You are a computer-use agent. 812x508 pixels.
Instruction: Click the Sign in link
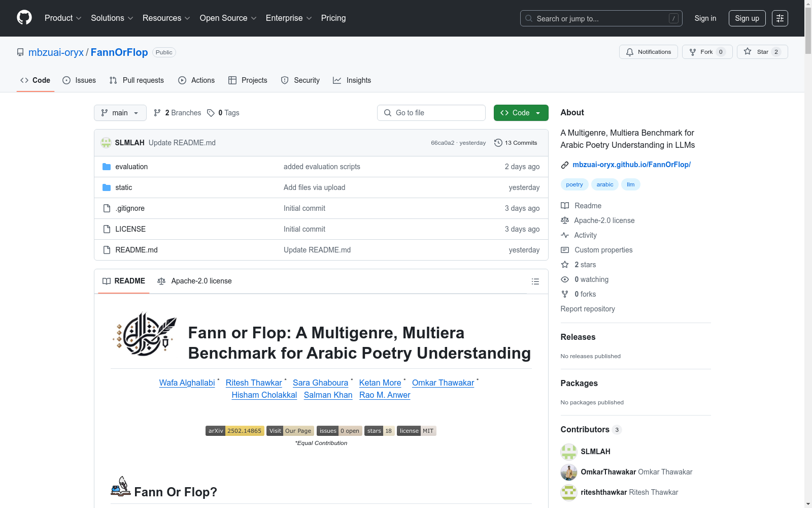click(x=705, y=18)
